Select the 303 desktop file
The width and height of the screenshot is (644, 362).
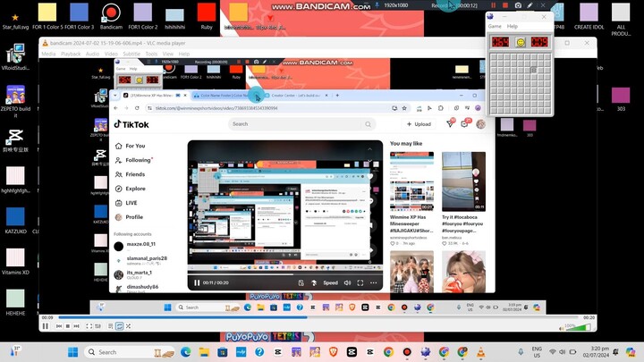[x=621, y=99]
